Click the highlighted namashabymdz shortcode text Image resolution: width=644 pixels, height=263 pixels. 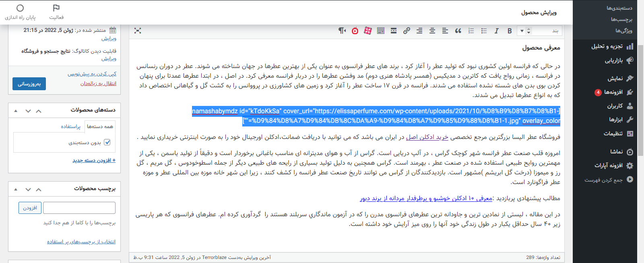click(376, 116)
